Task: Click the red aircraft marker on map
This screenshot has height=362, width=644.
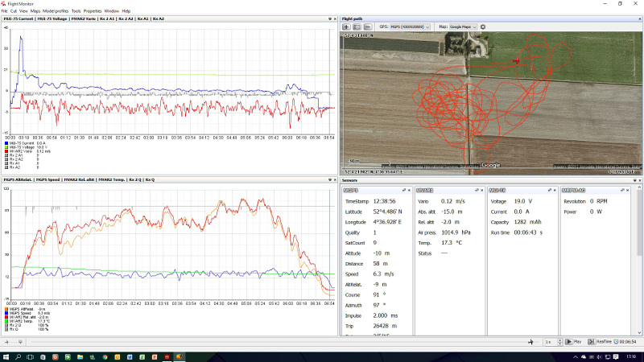Action: tap(516, 61)
